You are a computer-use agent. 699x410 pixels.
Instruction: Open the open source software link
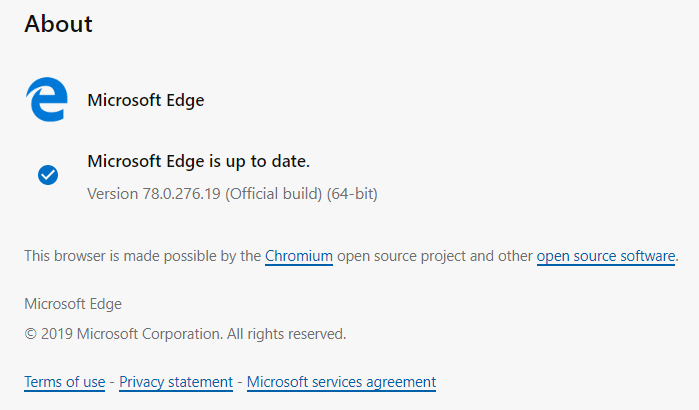(x=606, y=256)
